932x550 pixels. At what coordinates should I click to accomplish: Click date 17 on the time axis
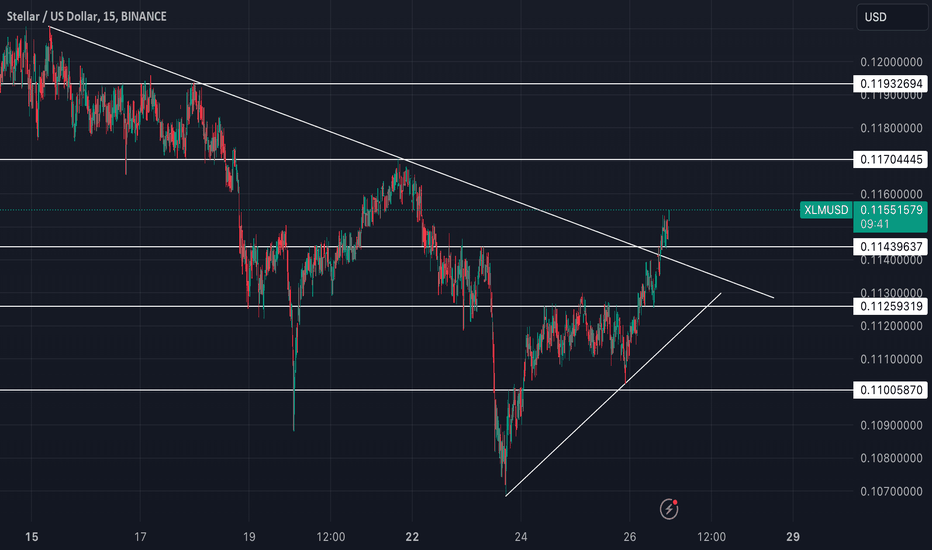140,537
